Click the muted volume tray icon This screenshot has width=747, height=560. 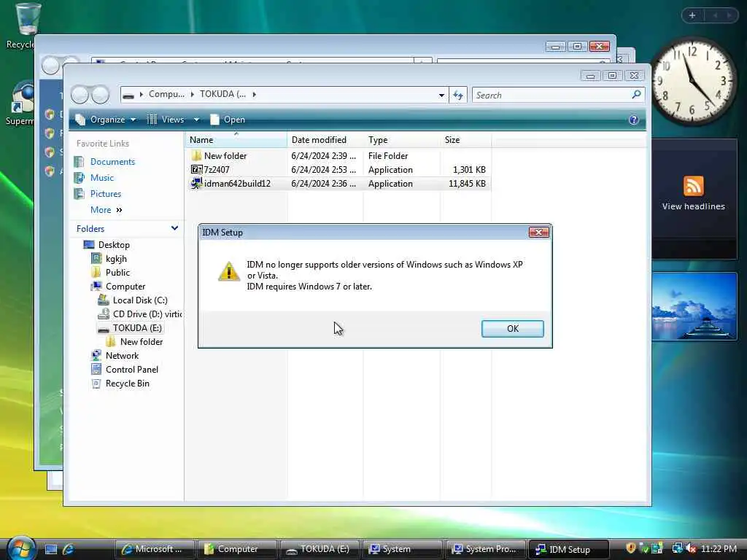(691, 548)
